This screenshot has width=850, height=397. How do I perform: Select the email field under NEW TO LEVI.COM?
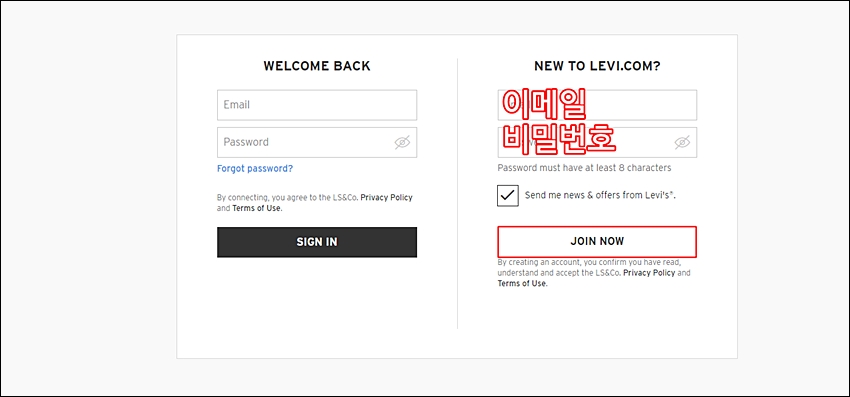click(597, 105)
